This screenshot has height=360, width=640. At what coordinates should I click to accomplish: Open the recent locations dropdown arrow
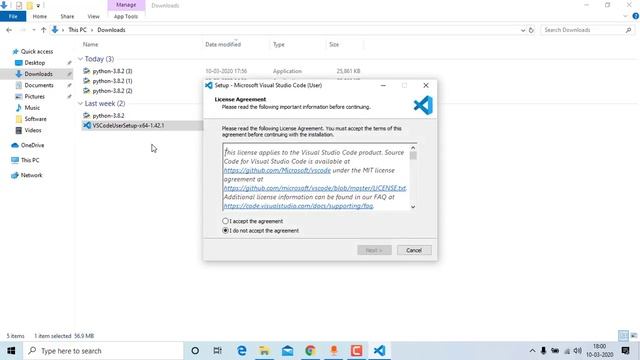[33, 30]
